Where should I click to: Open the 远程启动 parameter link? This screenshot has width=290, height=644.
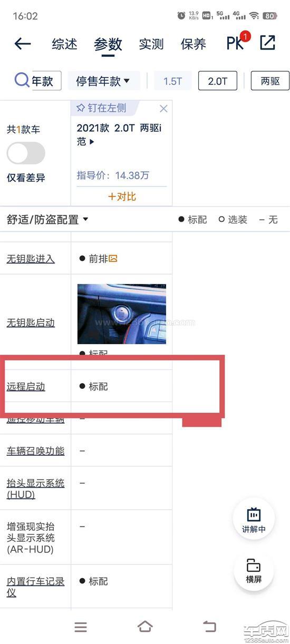[x=26, y=387]
